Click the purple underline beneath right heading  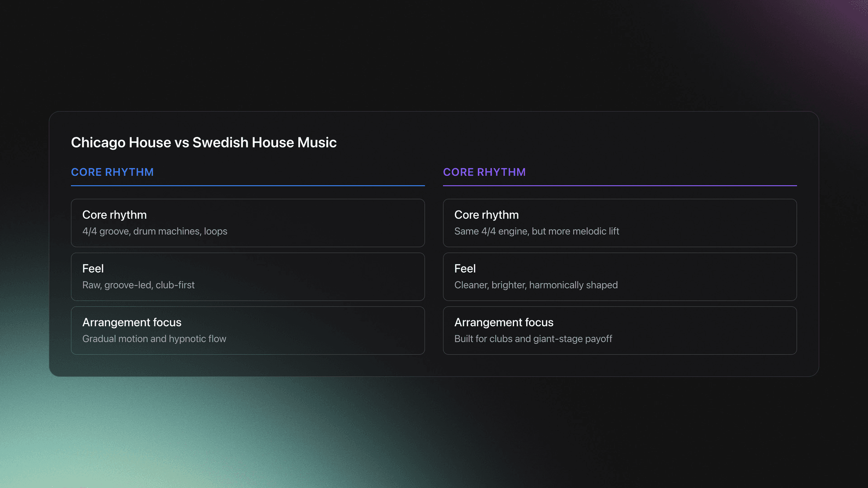tap(620, 185)
